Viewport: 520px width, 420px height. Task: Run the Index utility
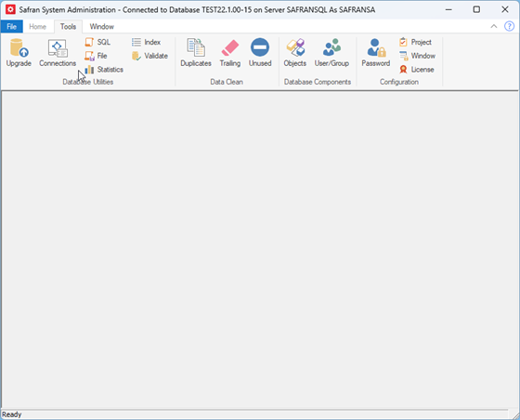(x=146, y=42)
